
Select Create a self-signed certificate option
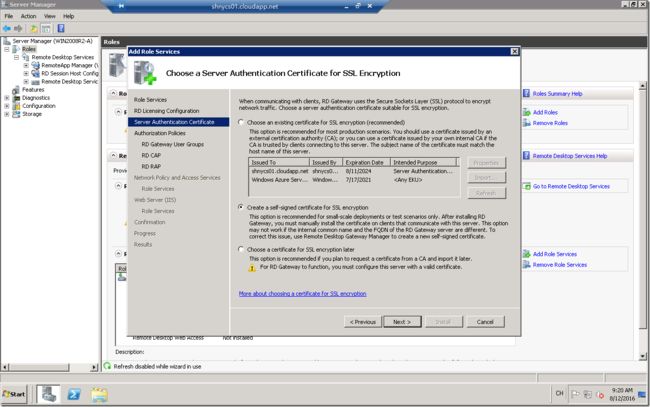[x=241, y=207]
